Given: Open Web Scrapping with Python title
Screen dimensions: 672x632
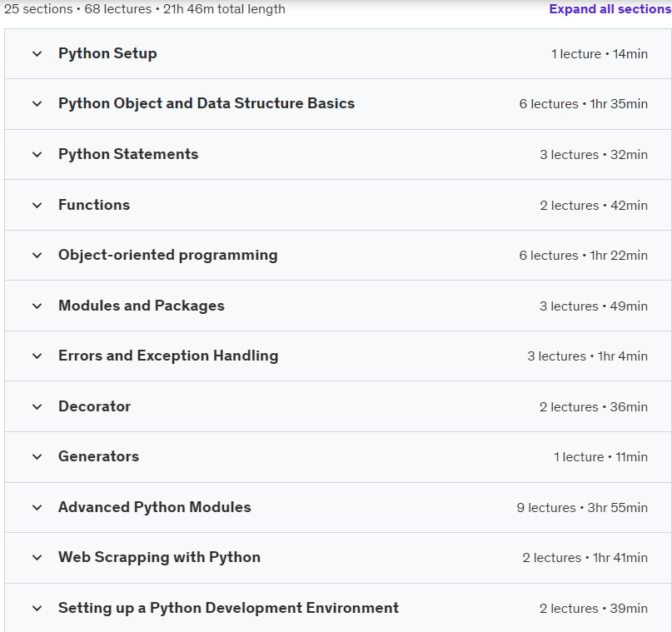Looking at the screenshot, I should click(x=159, y=557).
